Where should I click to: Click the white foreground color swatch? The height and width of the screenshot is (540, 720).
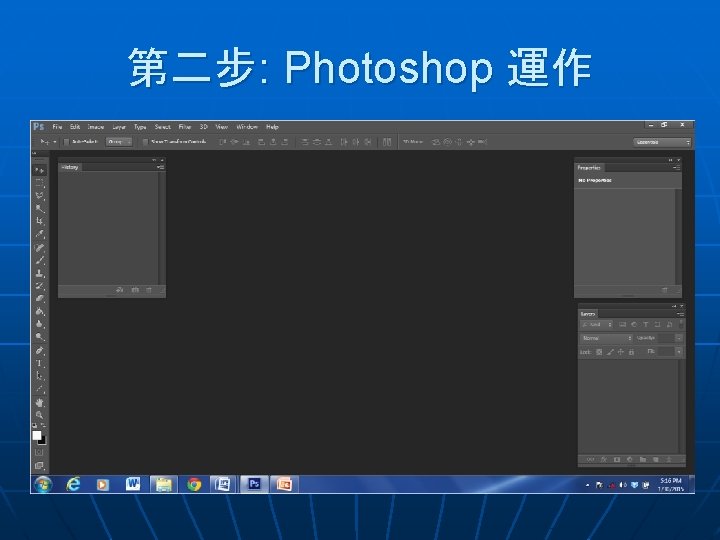click(37, 435)
